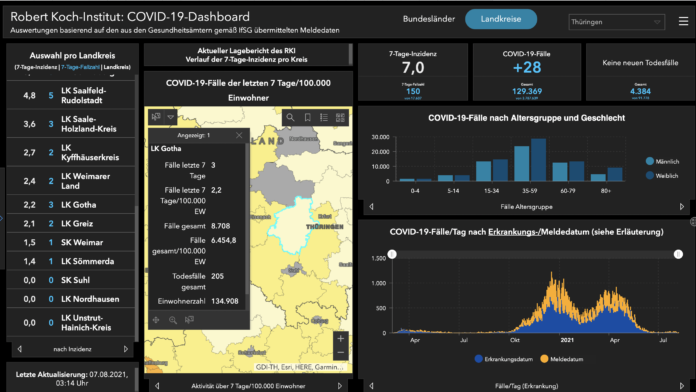Screen dimensions: 696x392
Task: Open the map bookmarks icon
Action: pos(307,117)
